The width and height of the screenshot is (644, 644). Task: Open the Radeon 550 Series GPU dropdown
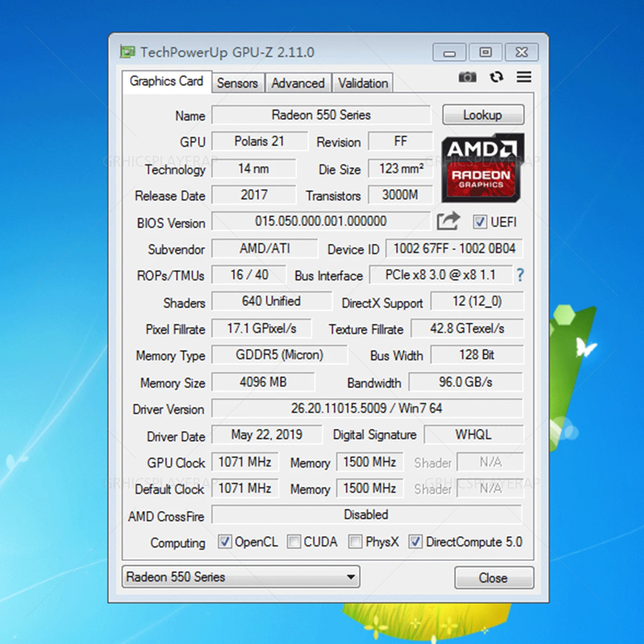(241, 577)
